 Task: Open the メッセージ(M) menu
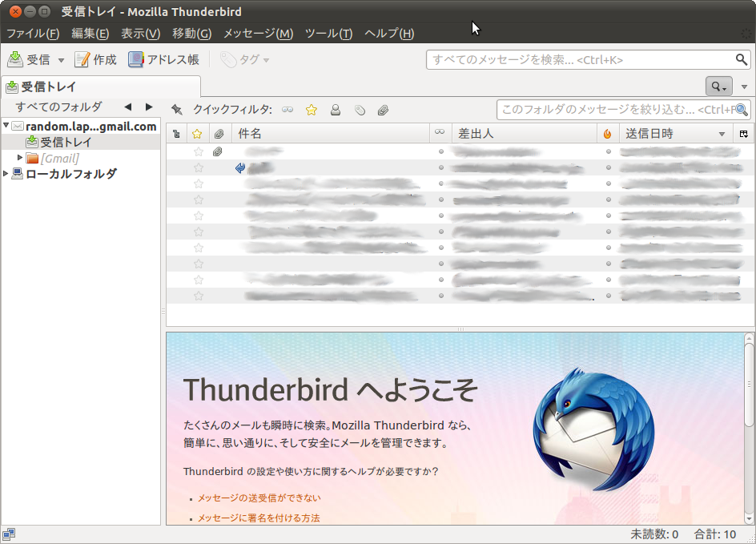point(258,34)
